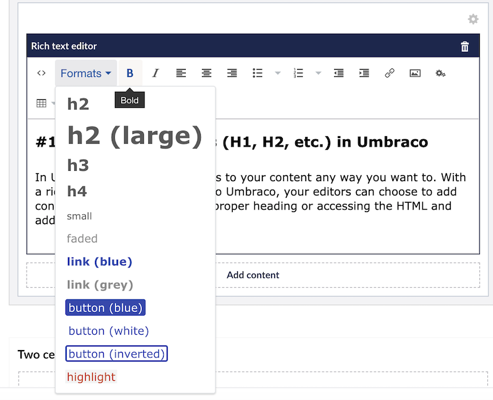The width and height of the screenshot is (493, 400).
Task: Decrease indent of paragraph
Action: click(339, 73)
